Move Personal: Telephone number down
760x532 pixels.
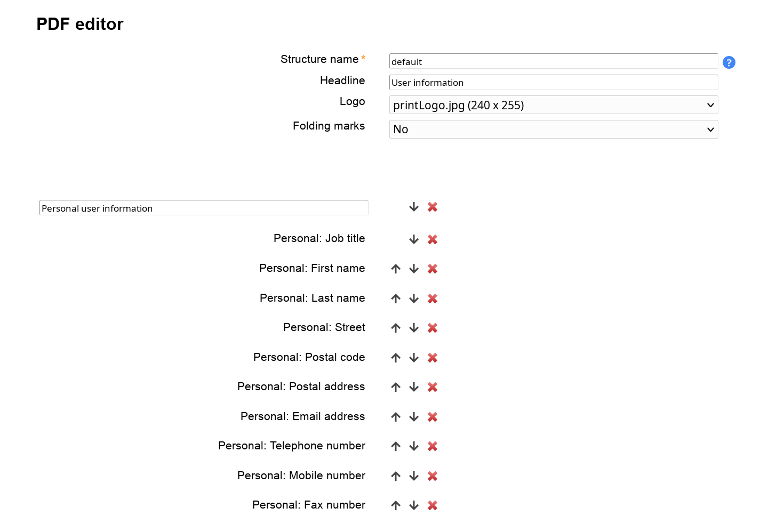pos(414,446)
